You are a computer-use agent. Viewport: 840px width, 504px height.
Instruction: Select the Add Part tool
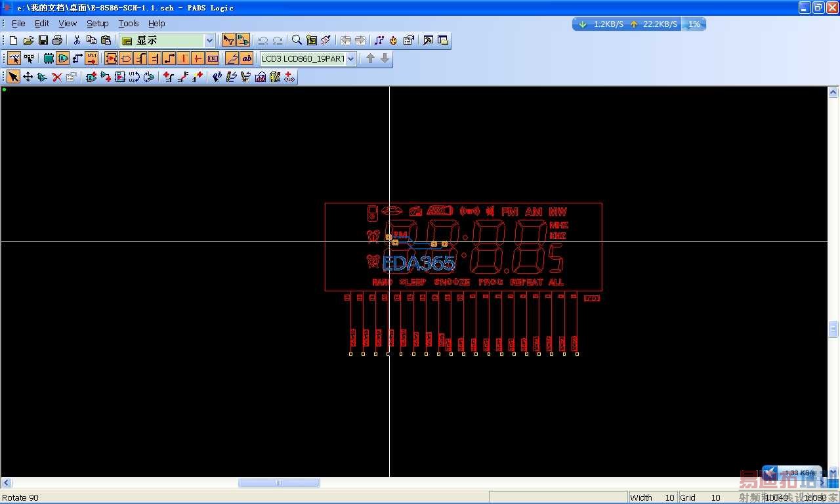click(91, 77)
